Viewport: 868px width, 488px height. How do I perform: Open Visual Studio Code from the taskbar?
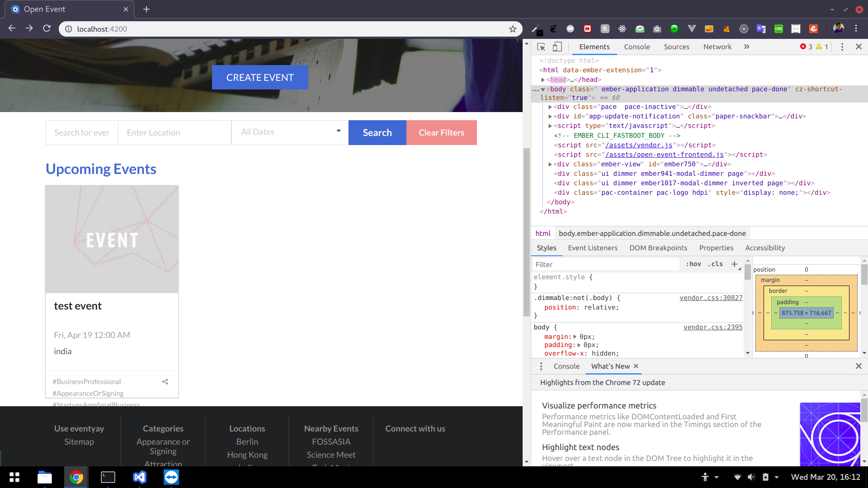tap(140, 477)
